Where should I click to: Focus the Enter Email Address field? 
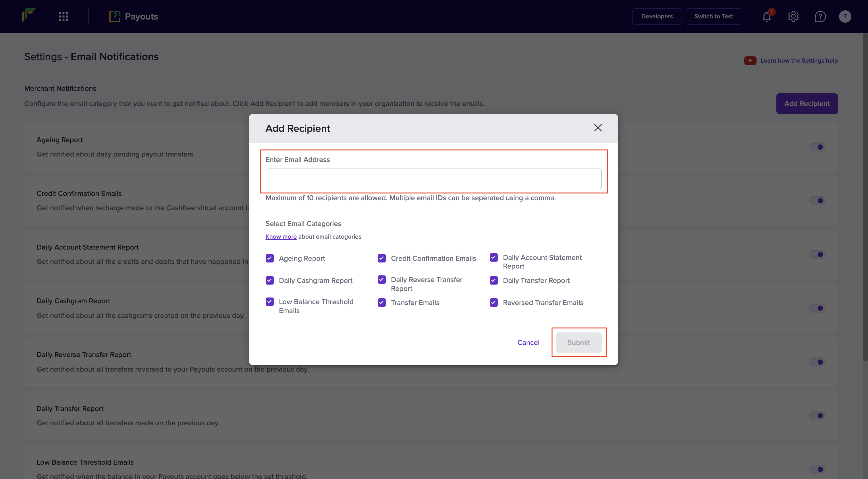click(x=433, y=179)
